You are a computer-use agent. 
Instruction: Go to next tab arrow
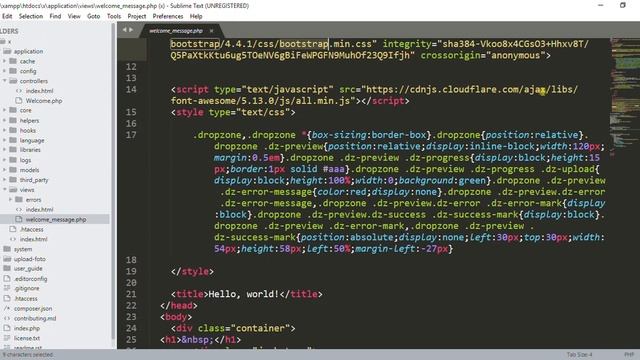[131, 30]
